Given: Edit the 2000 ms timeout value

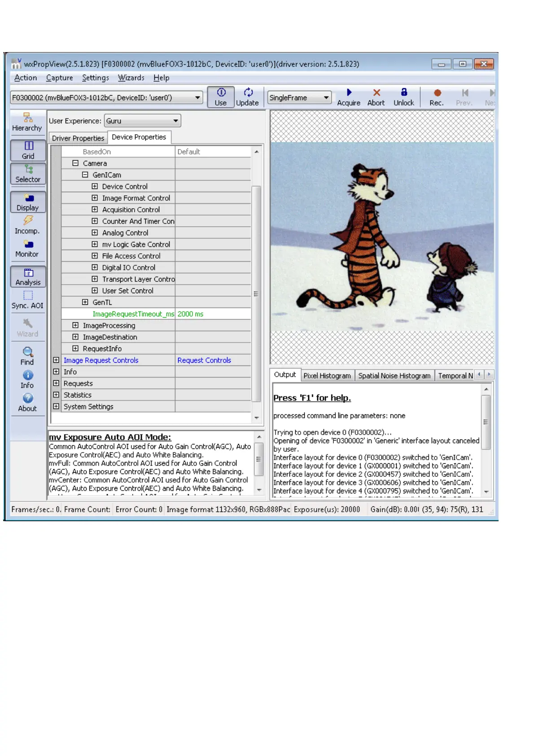Looking at the screenshot, I should click(x=213, y=314).
